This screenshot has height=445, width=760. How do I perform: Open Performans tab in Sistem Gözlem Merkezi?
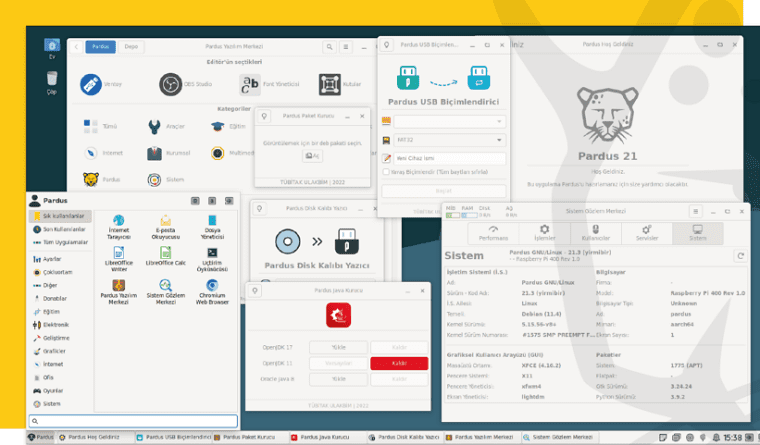click(493, 233)
